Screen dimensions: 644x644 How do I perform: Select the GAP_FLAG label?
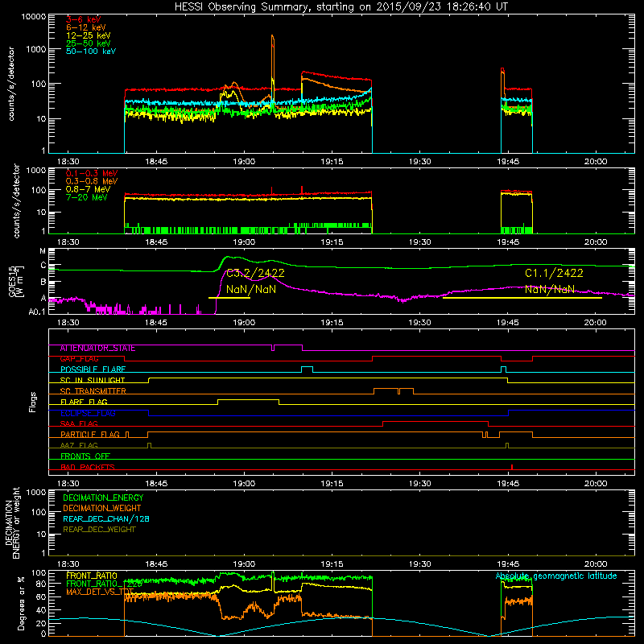tap(79, 359)
